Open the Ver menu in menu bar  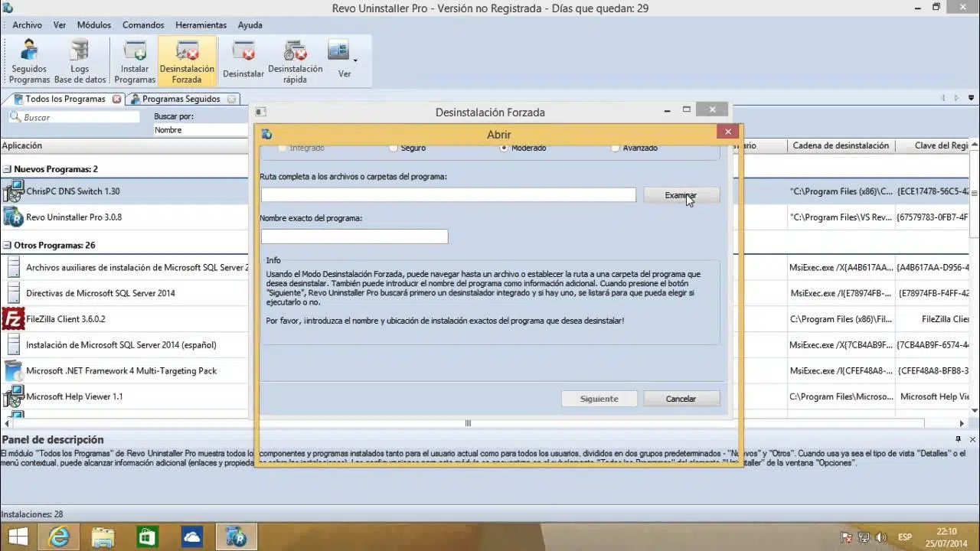(59, 25)
